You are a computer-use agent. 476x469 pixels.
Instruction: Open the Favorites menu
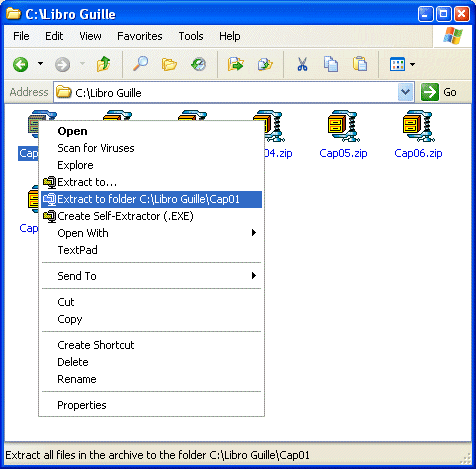[x=140, y=36]
